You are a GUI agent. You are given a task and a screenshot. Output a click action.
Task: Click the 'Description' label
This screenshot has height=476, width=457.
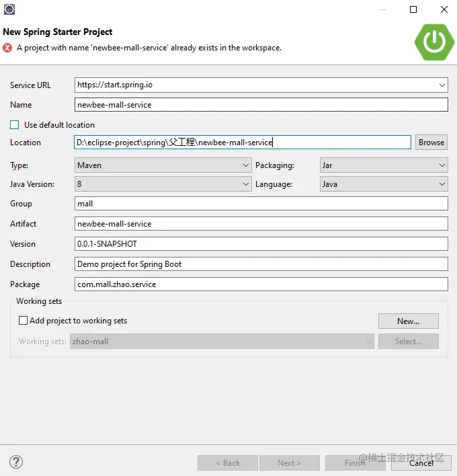coord(30,264)
